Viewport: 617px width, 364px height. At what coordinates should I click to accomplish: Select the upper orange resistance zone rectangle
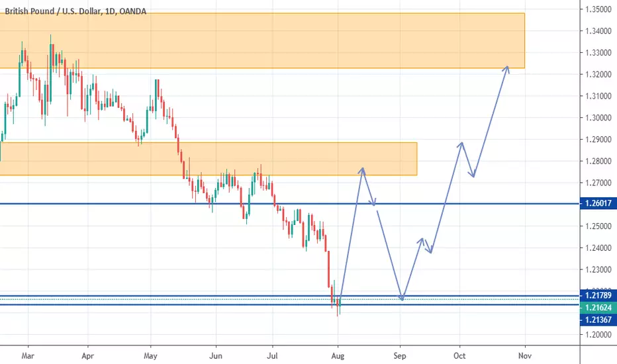[262, 40]
